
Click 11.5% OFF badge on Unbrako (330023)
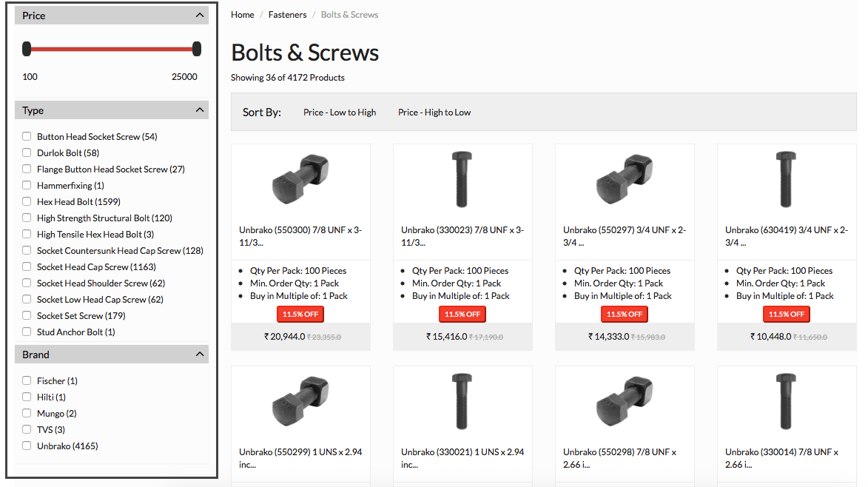point(462,315)
